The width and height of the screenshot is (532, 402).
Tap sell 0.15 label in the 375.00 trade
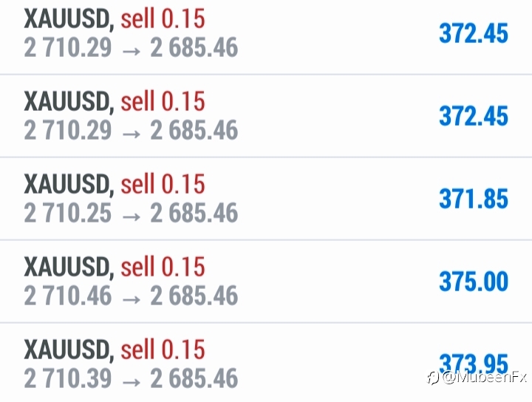(163, 266)
